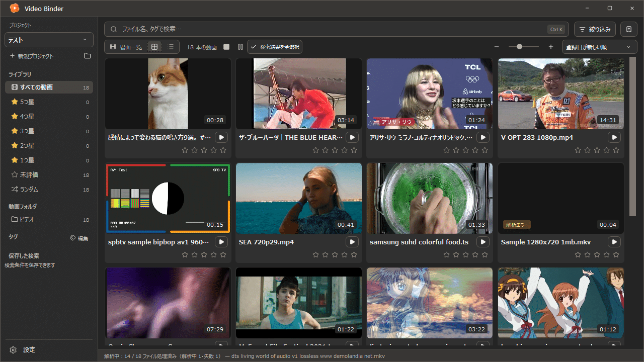Filter library by 1つ星

pos(49,160)
